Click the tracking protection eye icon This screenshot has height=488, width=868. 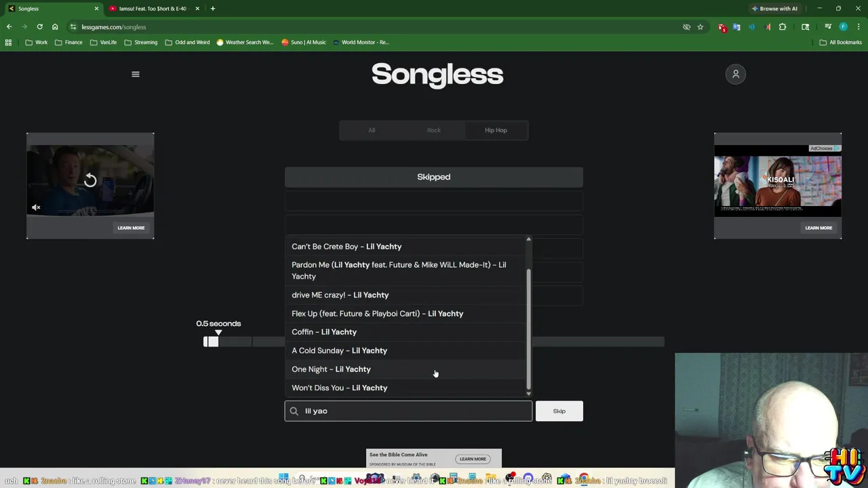coord(686,27)
